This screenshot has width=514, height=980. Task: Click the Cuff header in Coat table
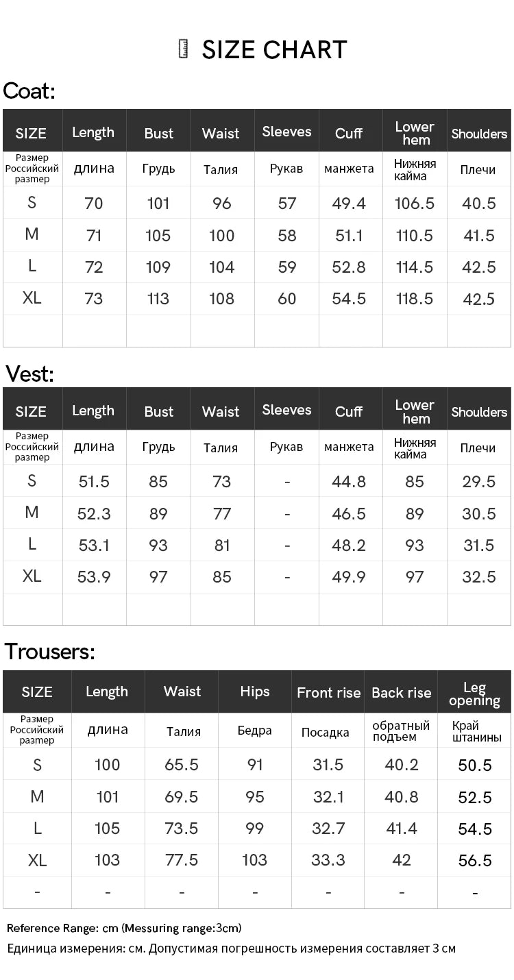349,133
